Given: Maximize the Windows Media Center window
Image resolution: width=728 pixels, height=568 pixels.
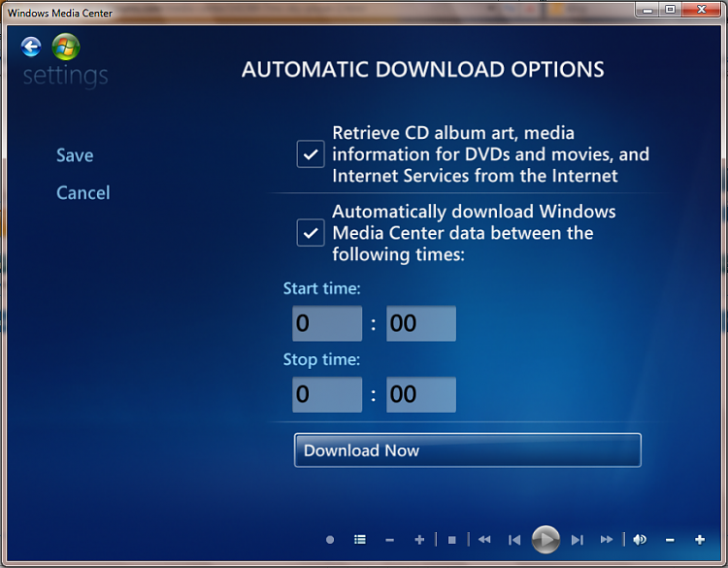Looking at the screenshot, I should pyautogui.click(x=671, y=10).
